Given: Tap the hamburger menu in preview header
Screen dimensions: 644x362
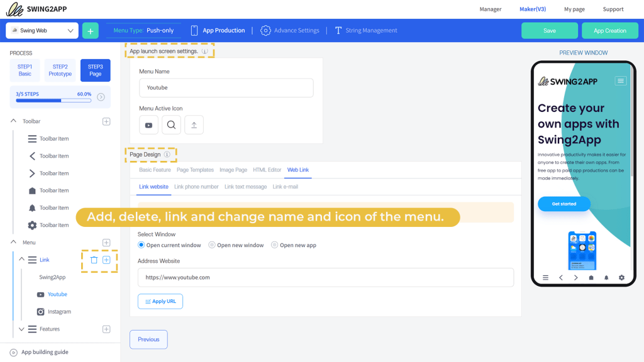Looking at the screenshot, I should (x=621, y=81).
